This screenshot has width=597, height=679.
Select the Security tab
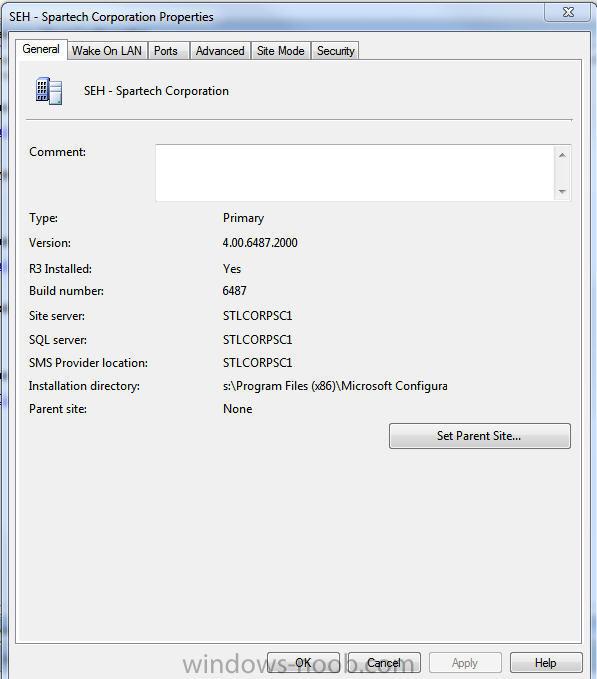click(336, 51)
